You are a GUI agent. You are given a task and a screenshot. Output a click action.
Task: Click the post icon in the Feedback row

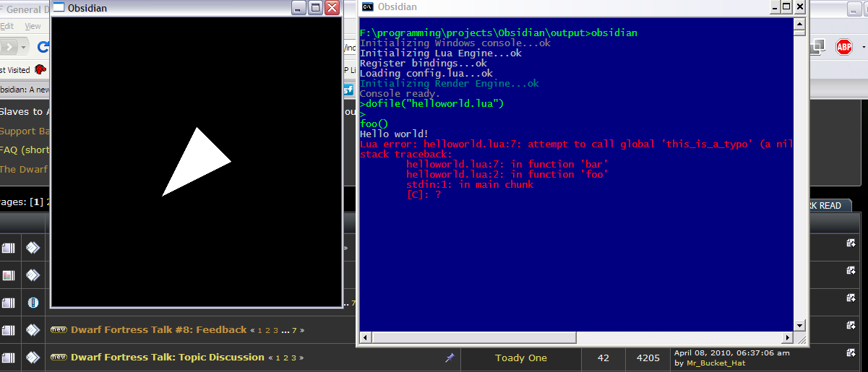(33, 330)
